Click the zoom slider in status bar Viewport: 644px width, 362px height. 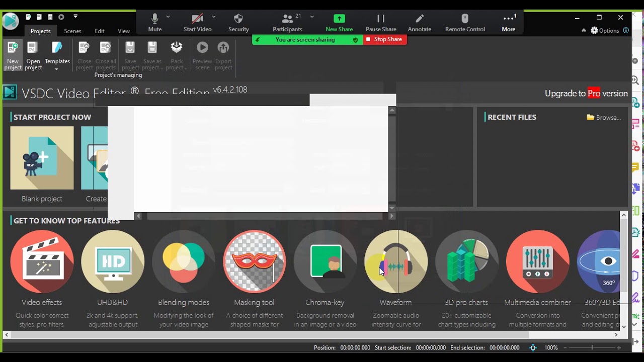[x=592, y=347]
